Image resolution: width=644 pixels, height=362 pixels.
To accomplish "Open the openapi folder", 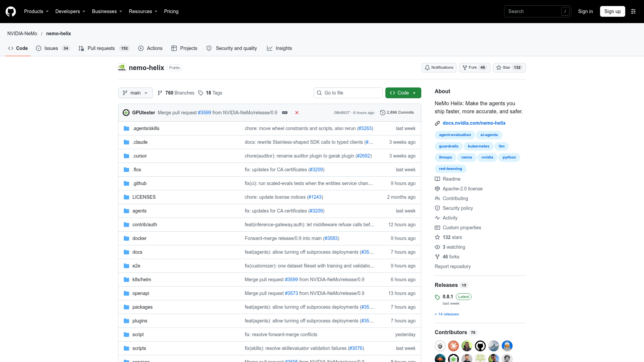I will [x=141, y=293].
